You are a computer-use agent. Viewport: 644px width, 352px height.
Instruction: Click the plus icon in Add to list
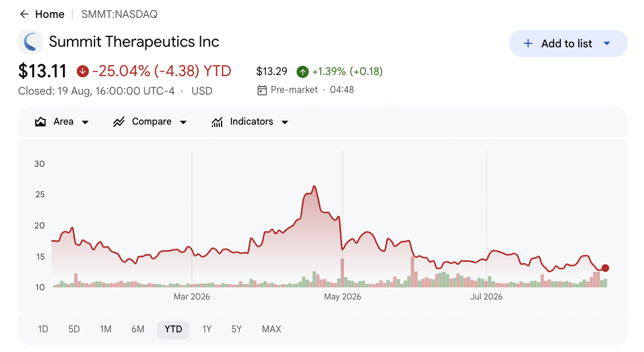(x=528, y=43)
